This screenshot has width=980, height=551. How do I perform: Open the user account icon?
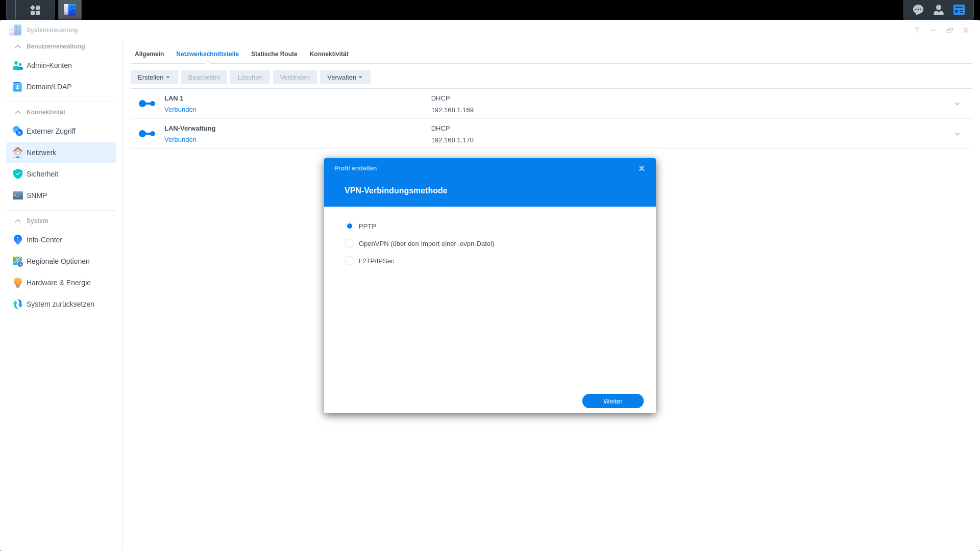pos(938,10)
